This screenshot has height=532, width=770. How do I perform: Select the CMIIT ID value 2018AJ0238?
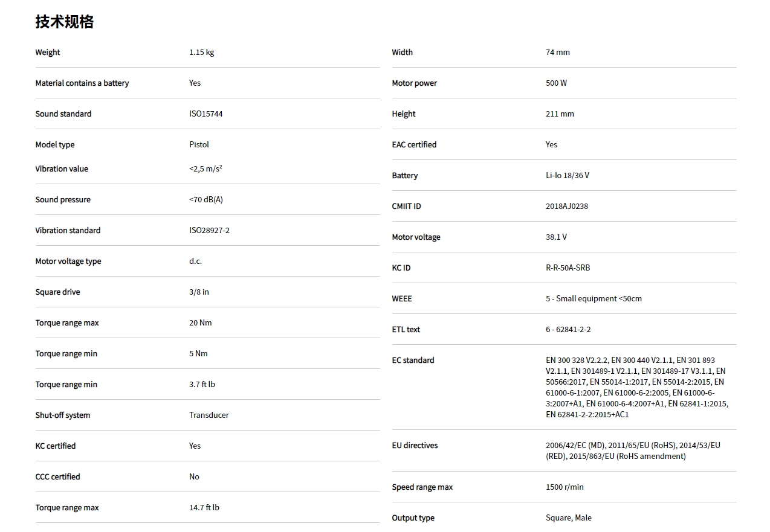click(x=566, y=207)
